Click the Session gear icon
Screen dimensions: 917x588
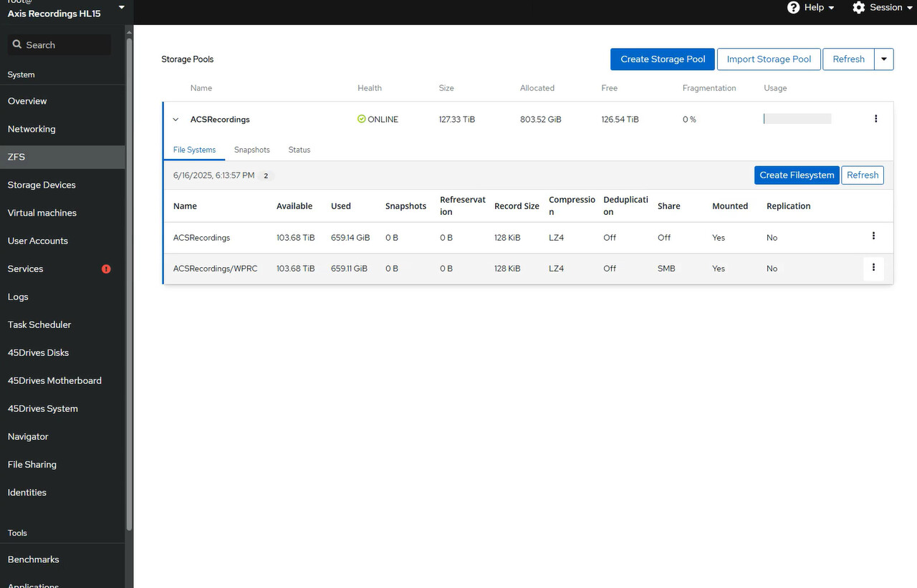pos(859,7)
